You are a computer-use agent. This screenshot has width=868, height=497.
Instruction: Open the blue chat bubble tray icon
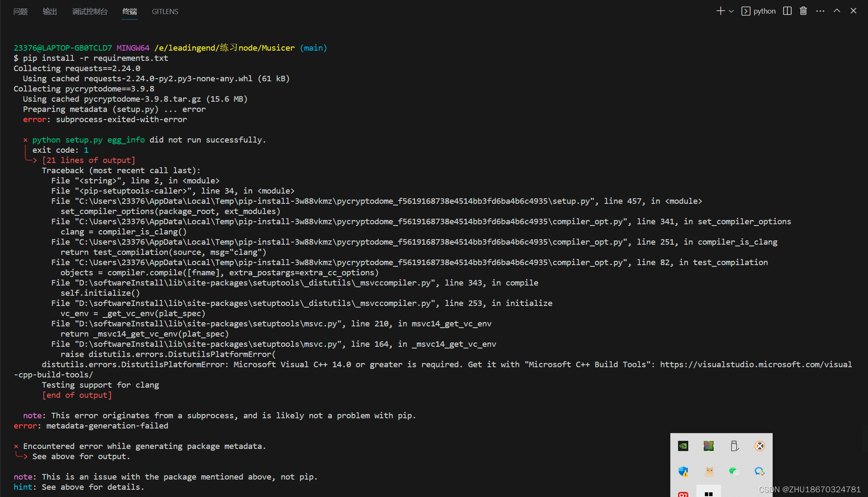[x=760, y=471]
